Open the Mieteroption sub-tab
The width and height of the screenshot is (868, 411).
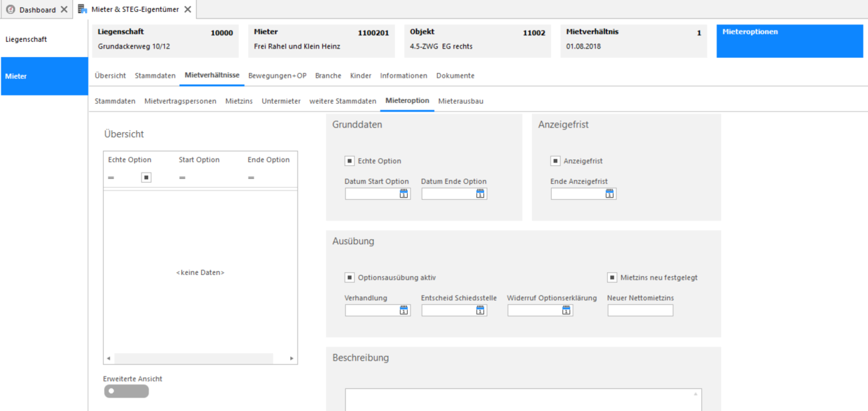coord(407,101)
